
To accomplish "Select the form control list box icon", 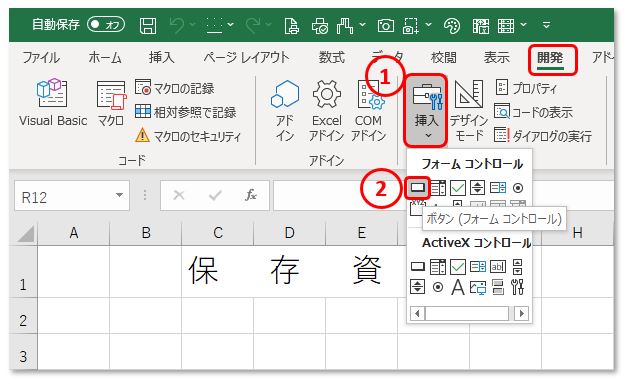I will [498, 187].
